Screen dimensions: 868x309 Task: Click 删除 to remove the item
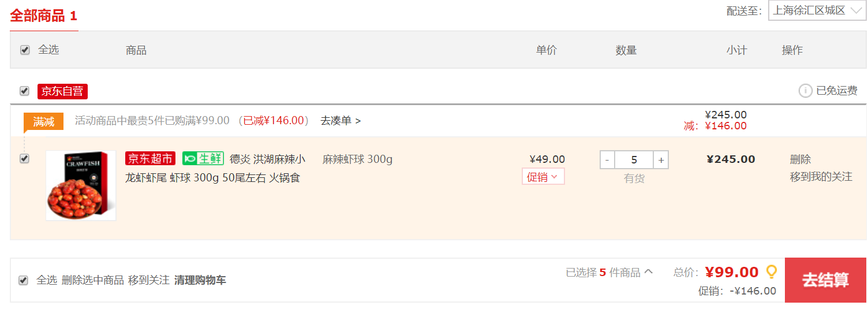[x=800, y=159]
